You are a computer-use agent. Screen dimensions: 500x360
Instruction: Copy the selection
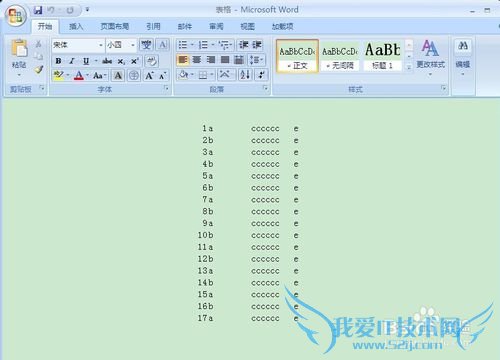click(39, 56)
